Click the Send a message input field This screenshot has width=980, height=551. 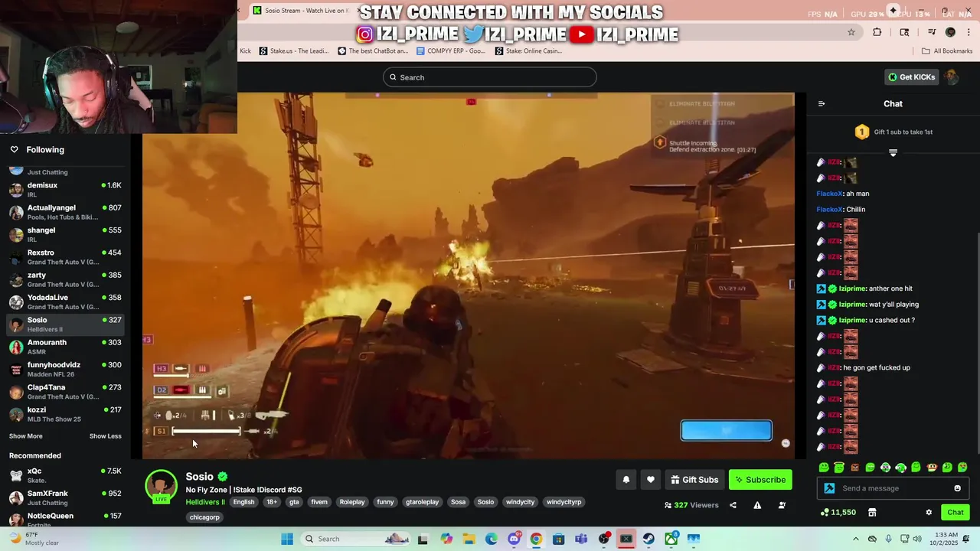(893, 488)
